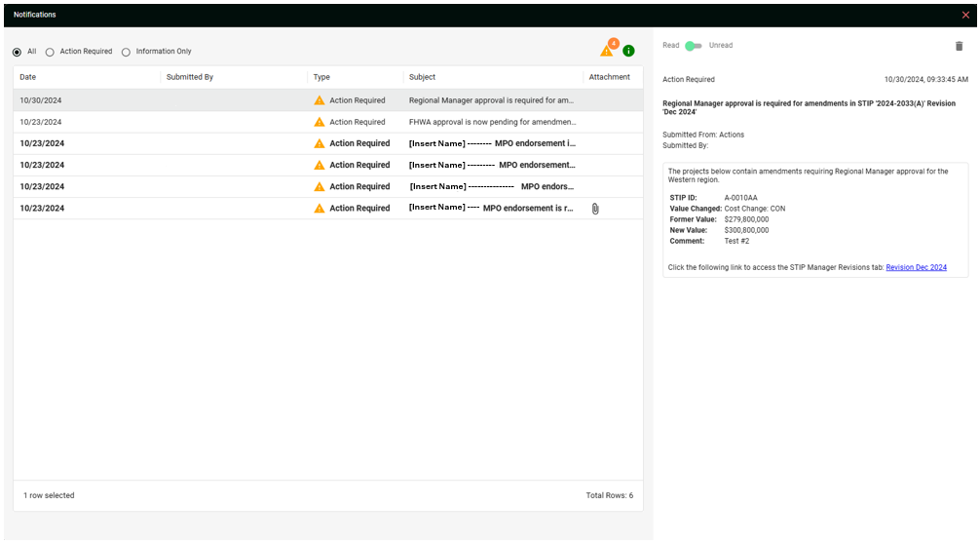Click the 'Read' label next to toggle
The width and height of the screenshot is (980, 544).
click(x=670, y=46)
